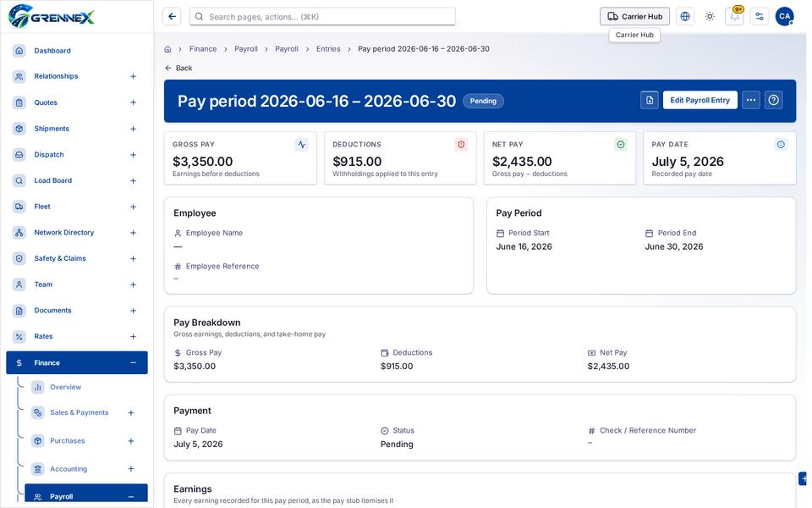Open the help question mark icon
Screen dimensions: 812x508
[x=774, y=101]
